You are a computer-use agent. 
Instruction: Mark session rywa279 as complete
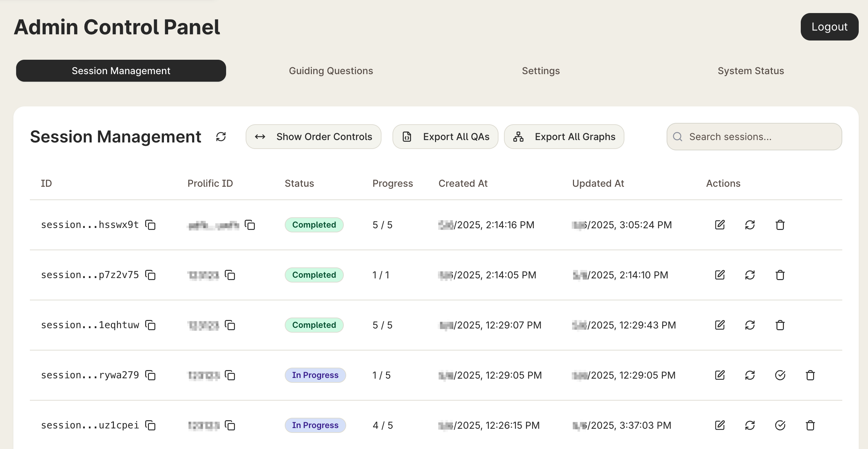pos(780,375)
